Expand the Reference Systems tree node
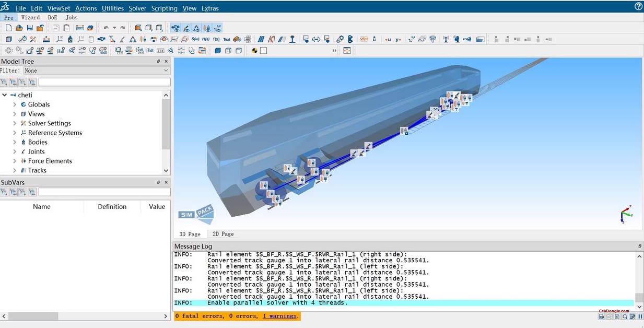This screenshot has height=328, width=644. [15, 133]
